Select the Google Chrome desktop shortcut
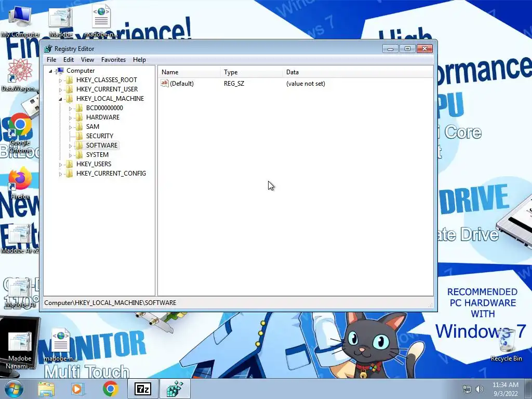This screenshot has height=399, width=532. click(20, 133)
